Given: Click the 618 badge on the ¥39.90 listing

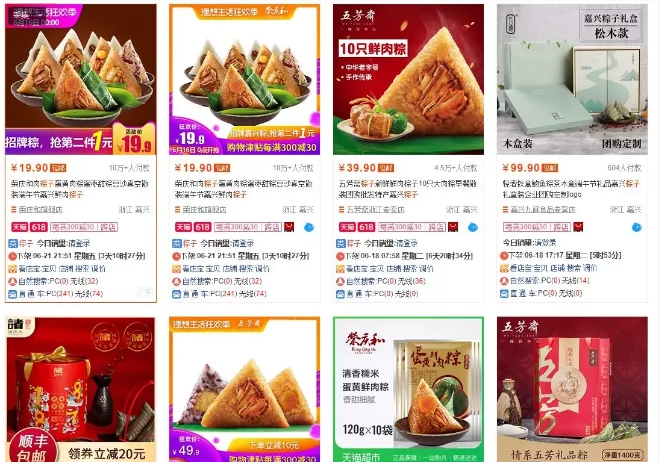Looking at the screenshot, I should click(x=366, y=227).
